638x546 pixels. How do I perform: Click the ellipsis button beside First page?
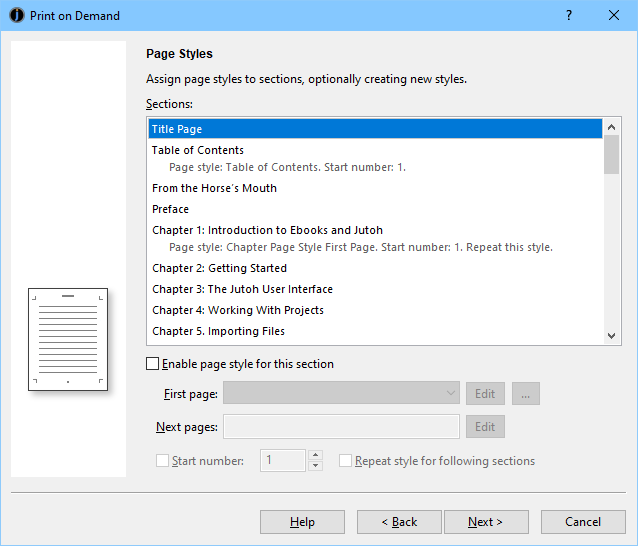click(528, 394)
